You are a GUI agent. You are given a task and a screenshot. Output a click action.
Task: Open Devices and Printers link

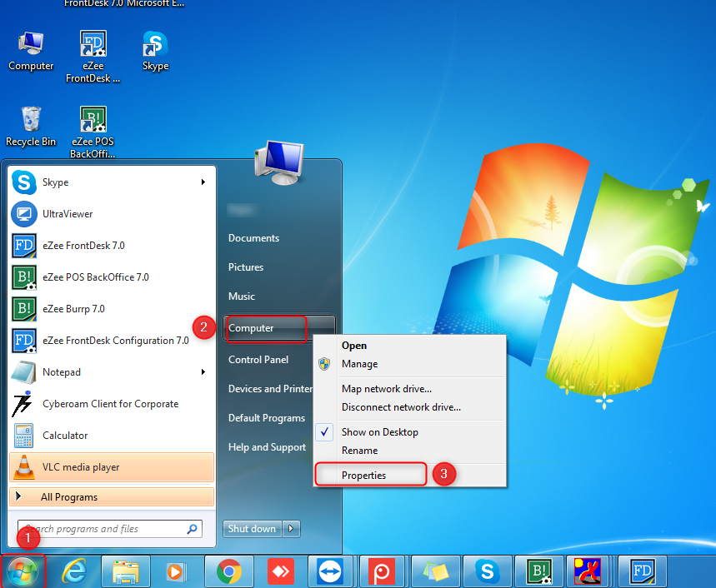[270, 389]
